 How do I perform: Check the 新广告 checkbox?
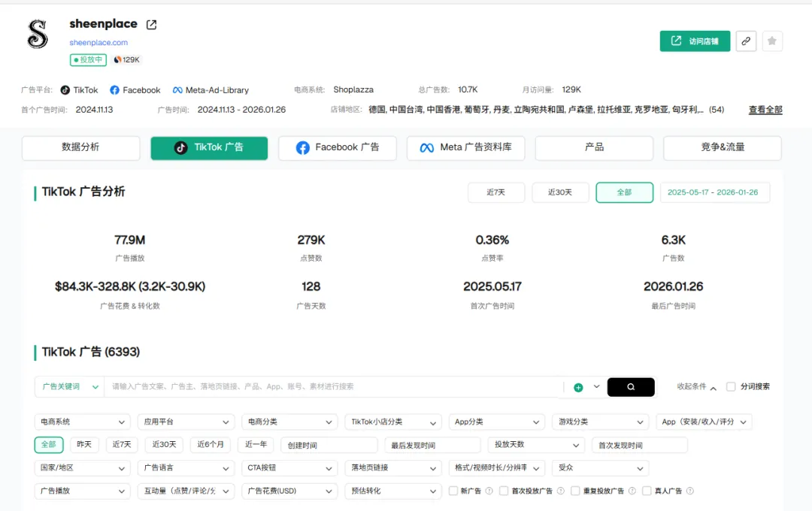point(453,491)
